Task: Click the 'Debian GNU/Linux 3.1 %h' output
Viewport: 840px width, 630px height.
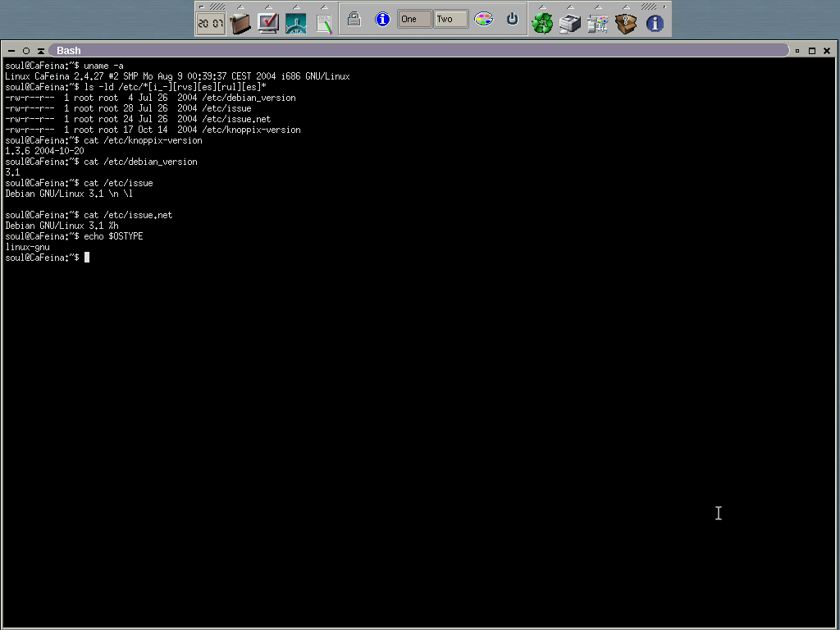Action: click(62, 226)
